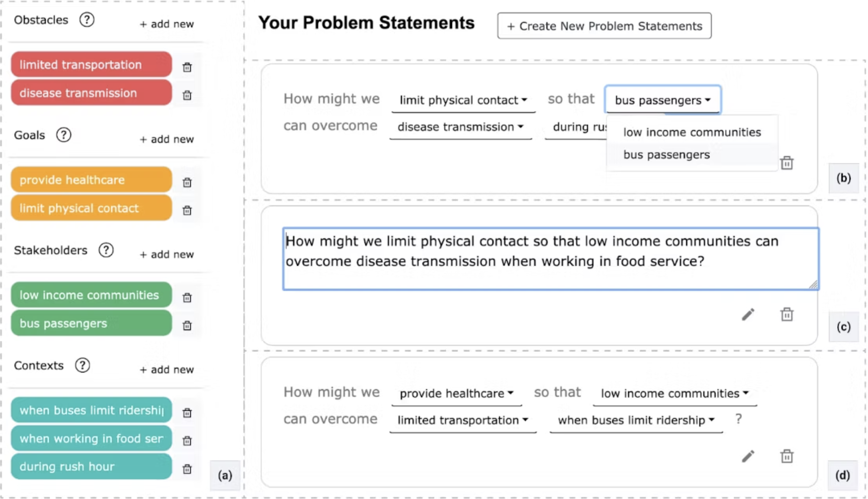Click the help icon beside Obstacles
This screenshot has width=868, height=499.
87,20
